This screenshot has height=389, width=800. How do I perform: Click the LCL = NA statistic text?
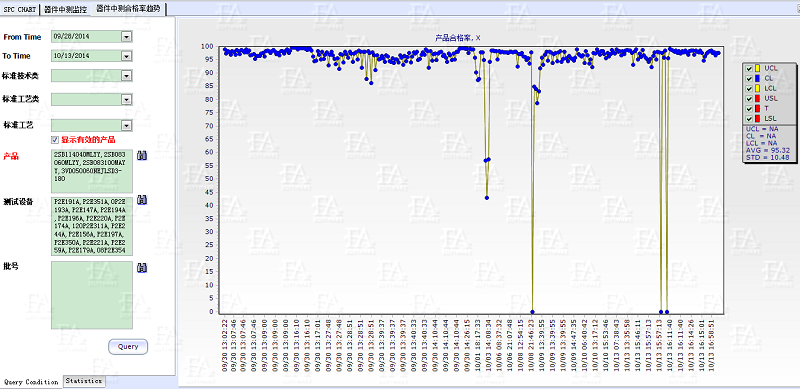(761, 143)
